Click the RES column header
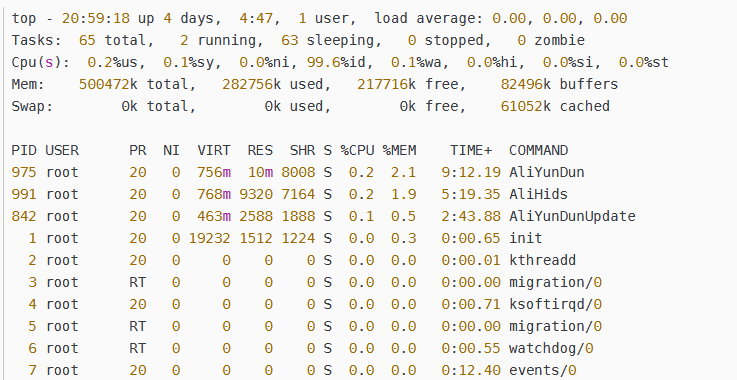The image size is (737, 380). coord(260,150)
